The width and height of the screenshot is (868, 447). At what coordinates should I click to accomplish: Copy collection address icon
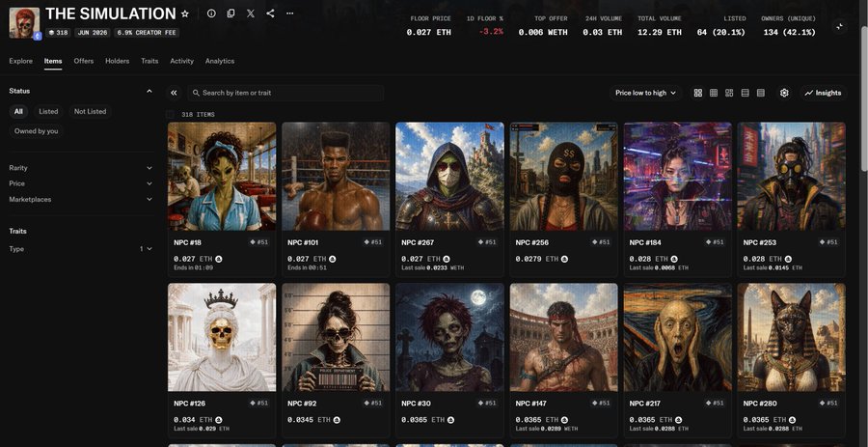click(x=231, y=14)
